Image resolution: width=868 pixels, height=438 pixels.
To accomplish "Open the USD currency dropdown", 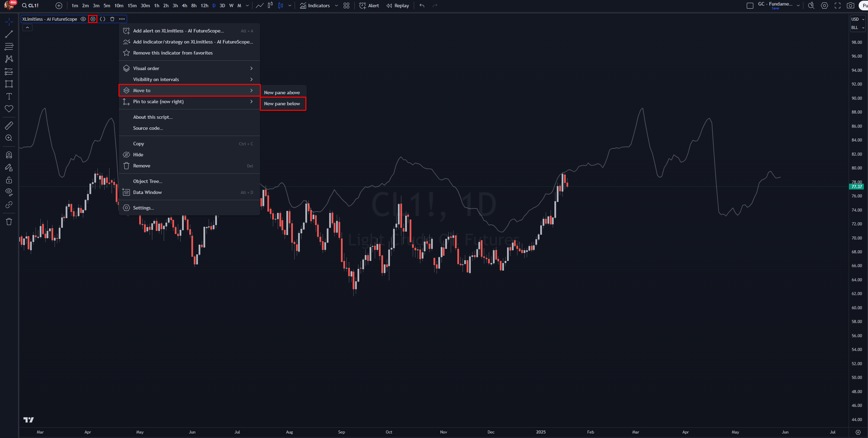I will 857,19.
